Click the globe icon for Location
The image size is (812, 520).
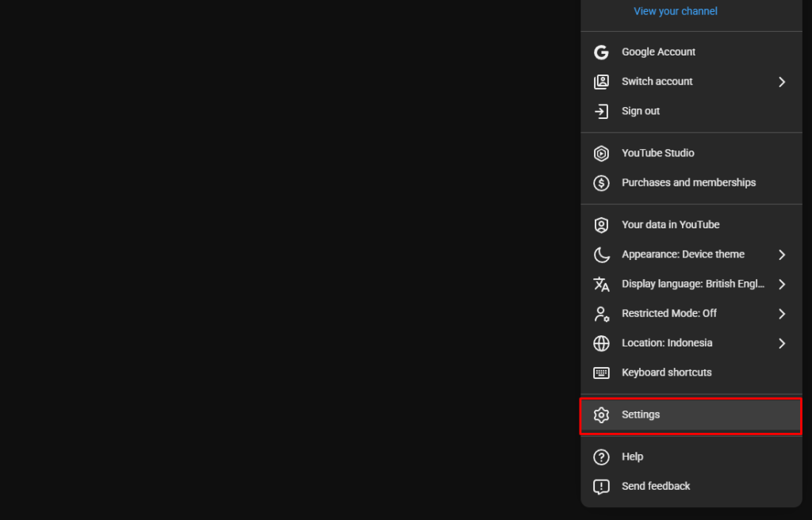(x=601, y=343)
